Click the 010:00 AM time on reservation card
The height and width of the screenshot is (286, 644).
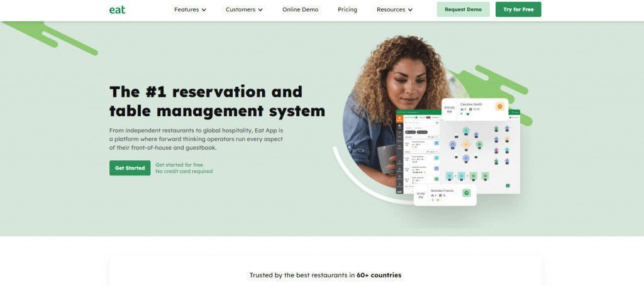pyautogui.click(x=449, y=109)
